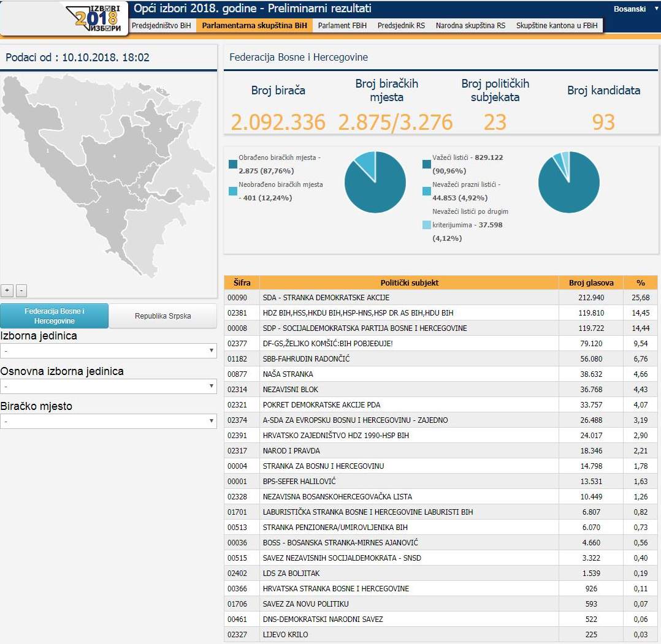Open the Parlament FBiH tab

tap(342, 26)
